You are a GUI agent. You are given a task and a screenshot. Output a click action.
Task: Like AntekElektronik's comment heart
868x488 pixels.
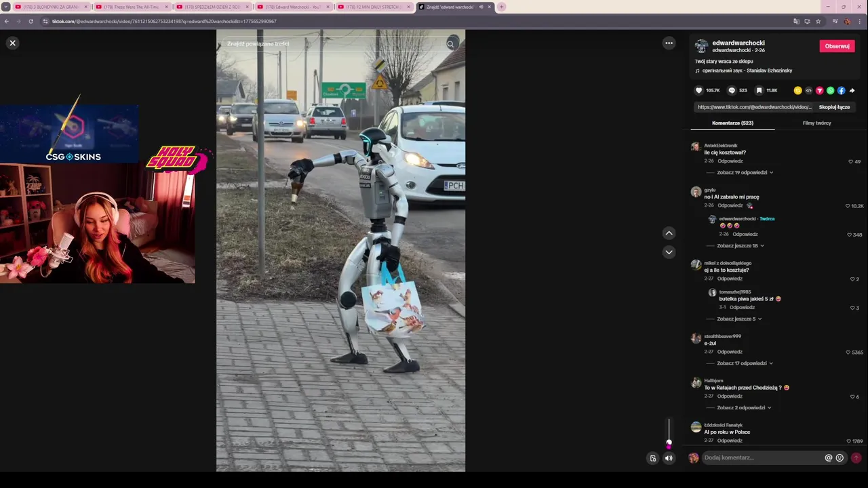click(x=850, y=161)
